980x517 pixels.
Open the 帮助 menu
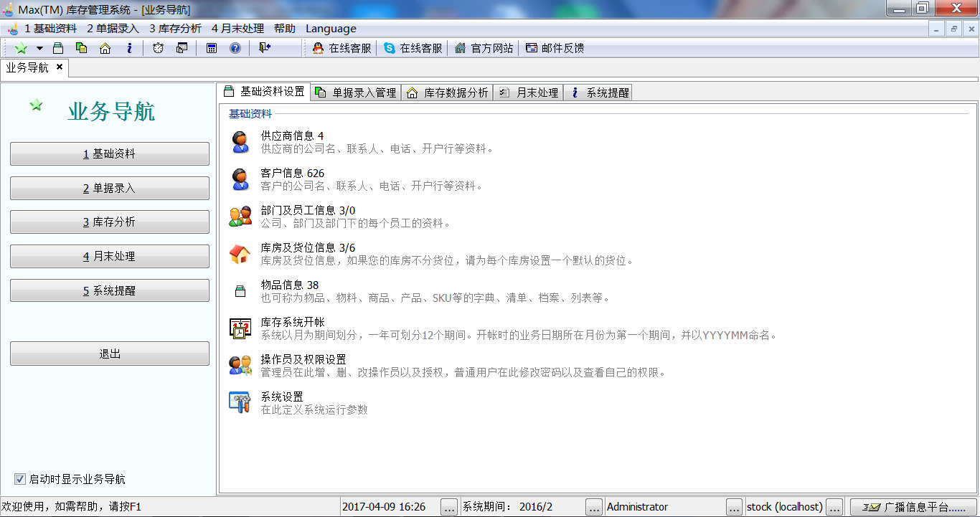coord(284,29)
